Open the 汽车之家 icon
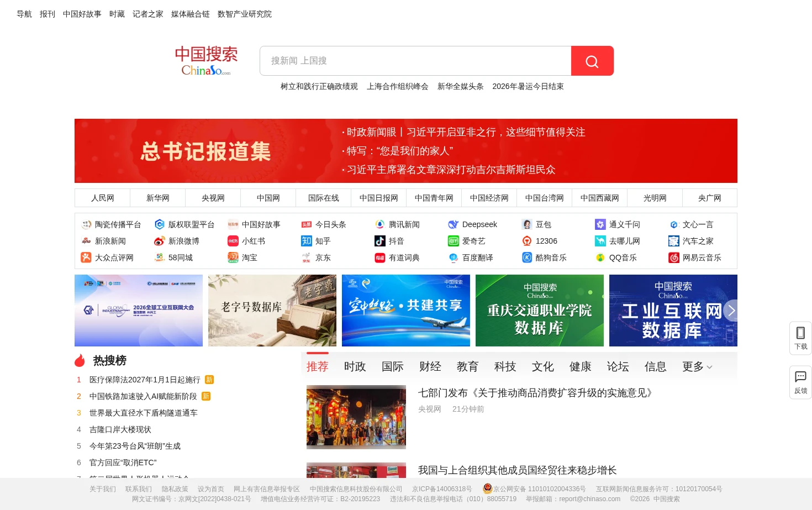 coord(674,241)
